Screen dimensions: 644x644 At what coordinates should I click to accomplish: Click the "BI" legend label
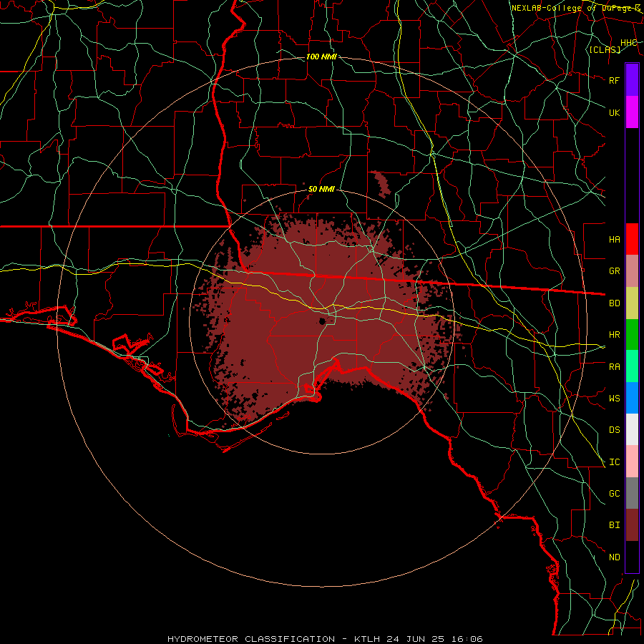(614, 525)
